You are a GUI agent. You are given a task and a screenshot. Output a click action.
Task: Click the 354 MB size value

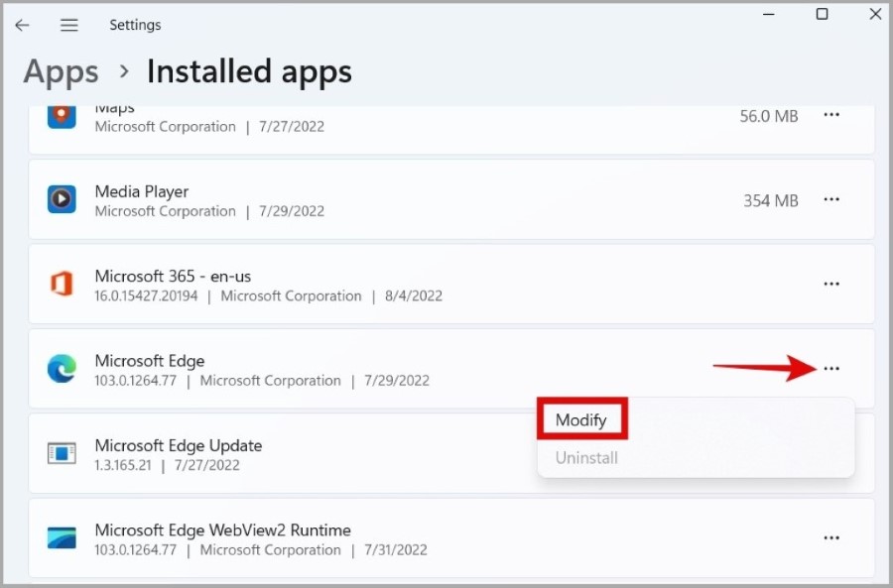pyautogui.click(x=771, y=201)
